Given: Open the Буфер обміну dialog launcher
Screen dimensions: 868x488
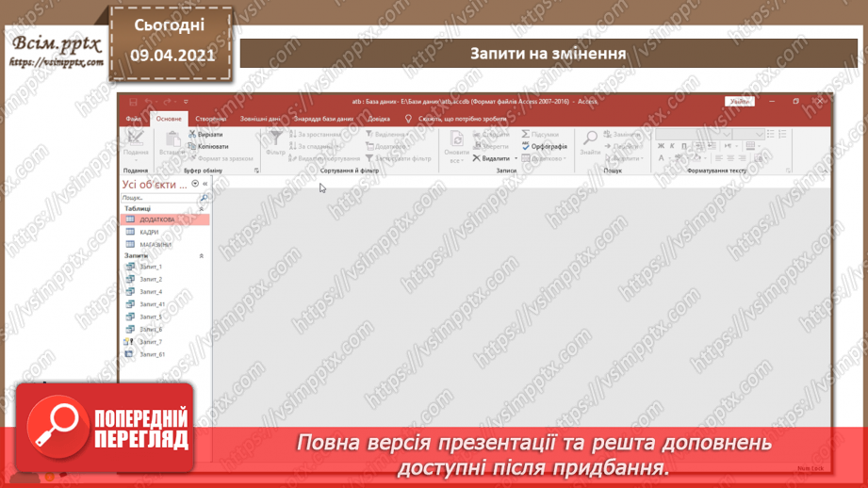Looking at the screenshot, I should point(256,171).
